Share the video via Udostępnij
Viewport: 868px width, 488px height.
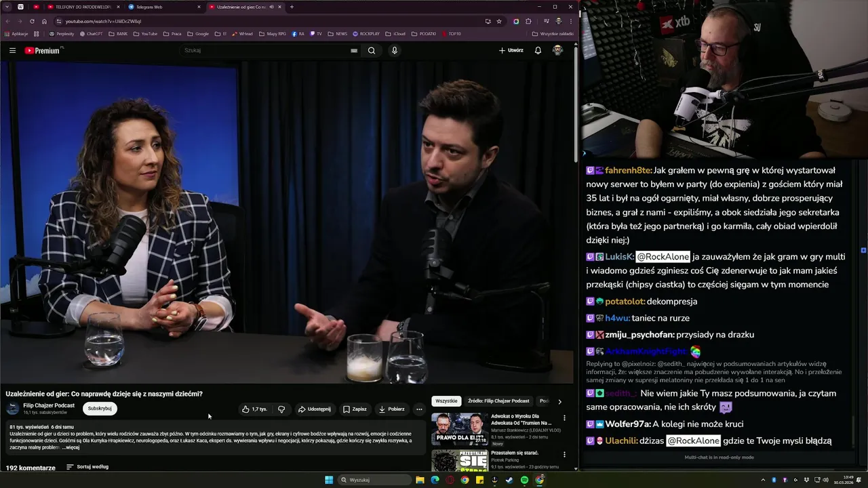(315, 409)
